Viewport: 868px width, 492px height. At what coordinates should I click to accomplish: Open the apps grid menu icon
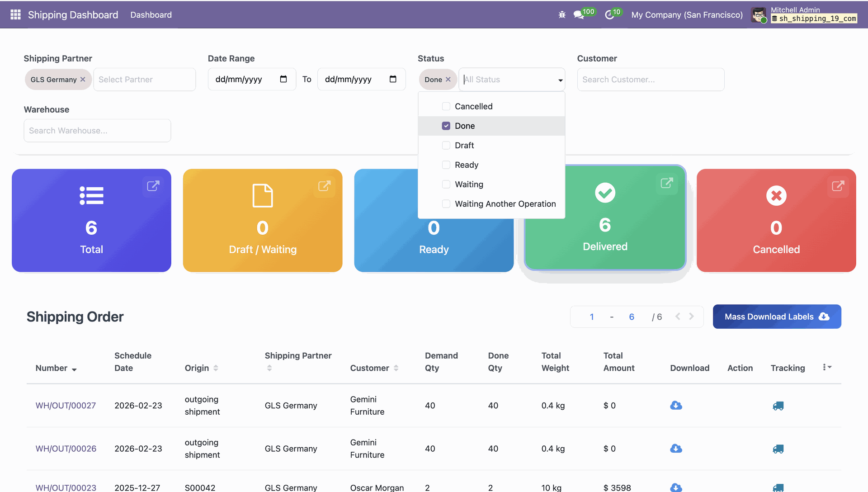pos(15,14)
